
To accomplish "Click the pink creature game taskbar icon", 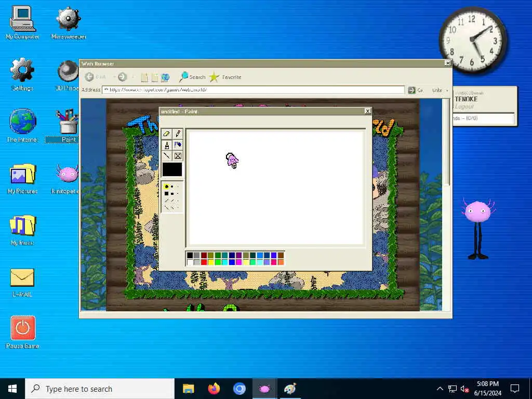I will point(264,389).
